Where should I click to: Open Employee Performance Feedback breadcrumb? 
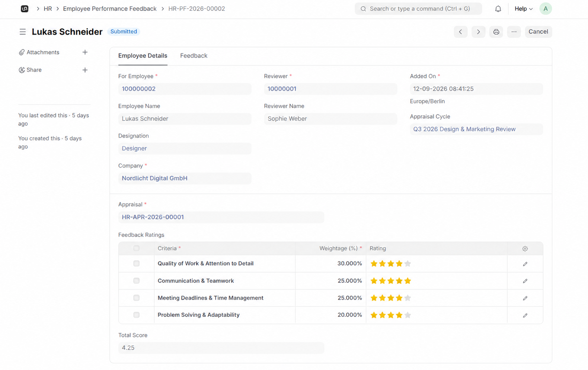[x=110, y=9]
